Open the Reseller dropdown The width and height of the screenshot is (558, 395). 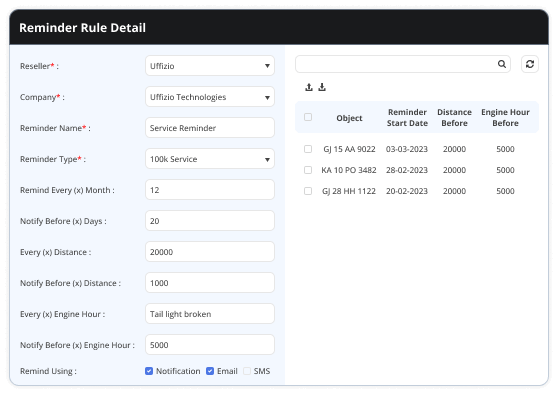[x=210, y=66]
